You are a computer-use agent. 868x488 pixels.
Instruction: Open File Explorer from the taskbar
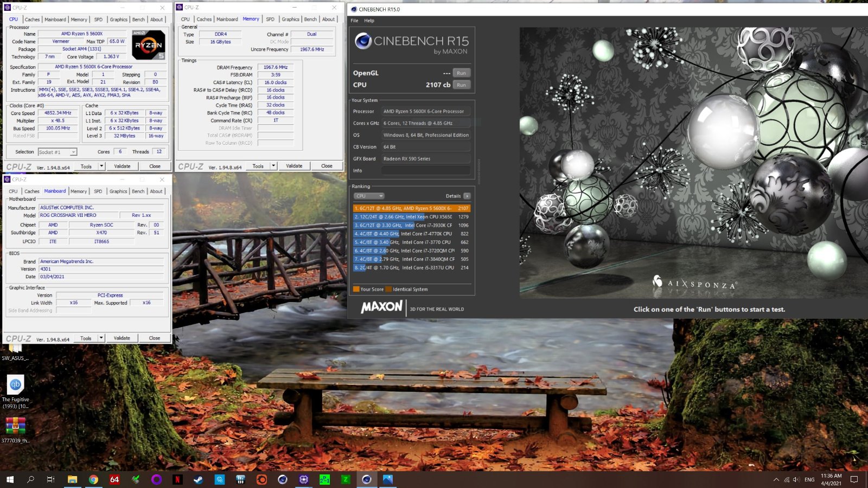(x=72, y=479)
